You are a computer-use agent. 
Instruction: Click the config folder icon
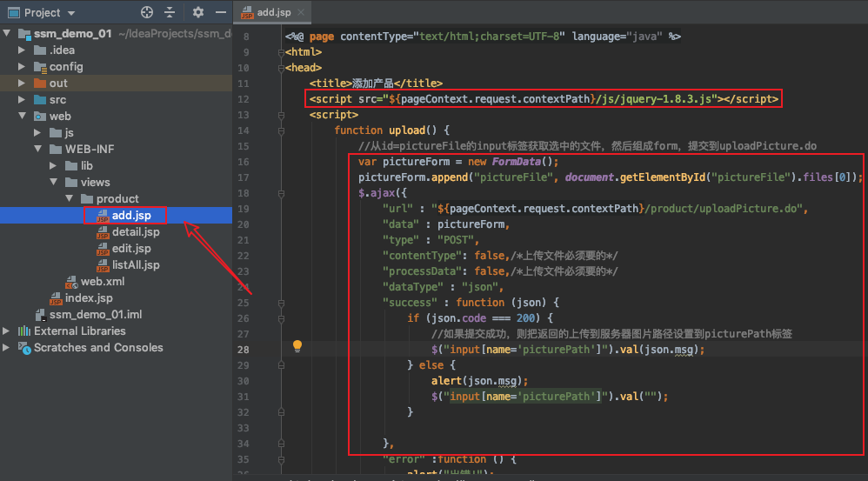coord(40,67)
